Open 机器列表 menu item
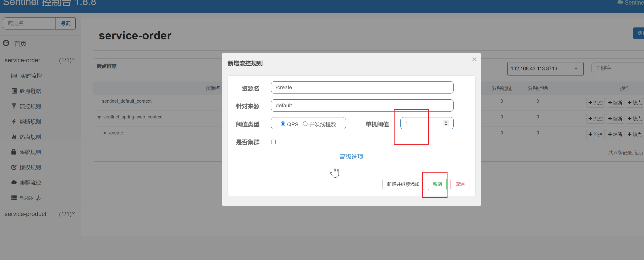Viewport: 644px width, 260px height. coord(30,198)
